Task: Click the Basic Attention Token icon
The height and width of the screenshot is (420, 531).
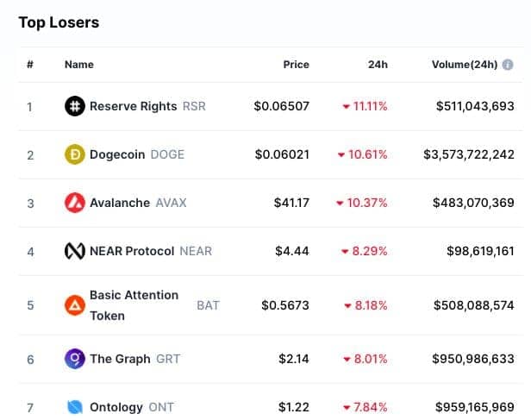Action: point(74,305)
